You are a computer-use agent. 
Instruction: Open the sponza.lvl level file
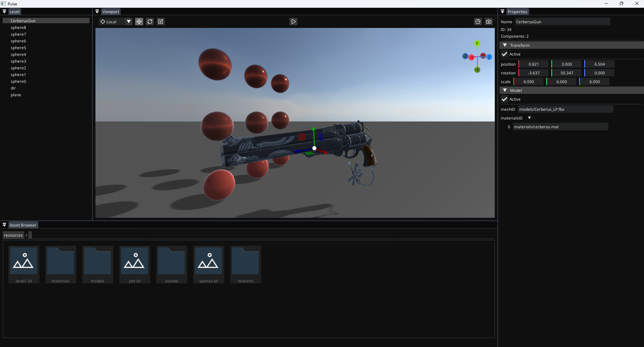point(208,261)
